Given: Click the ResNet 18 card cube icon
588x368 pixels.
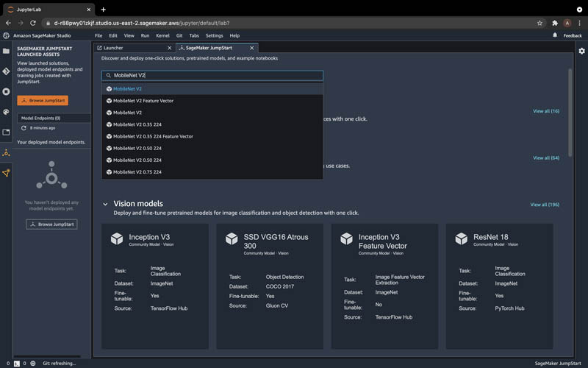Looking at the screenshot, I should [x=462, y=238].
